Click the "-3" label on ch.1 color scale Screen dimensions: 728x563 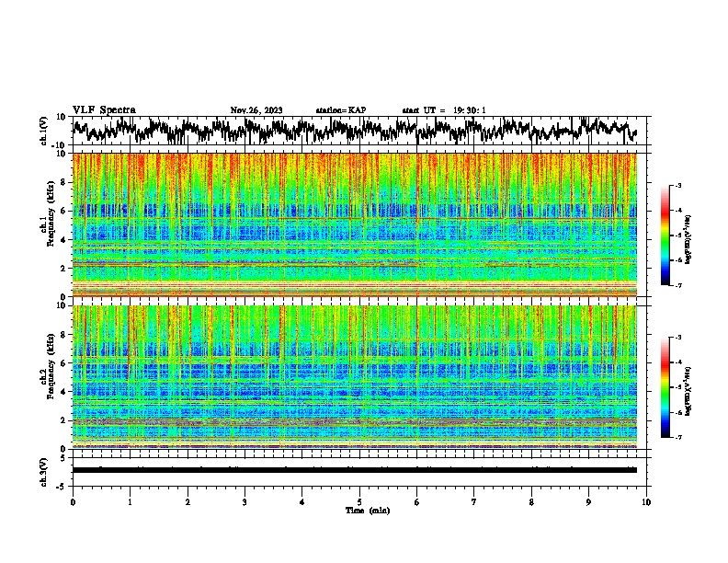pos(678,185)
